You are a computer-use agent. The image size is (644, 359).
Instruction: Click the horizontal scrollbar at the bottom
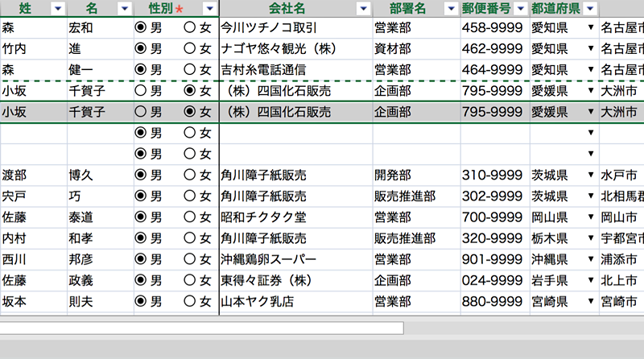tap(201, 328)
